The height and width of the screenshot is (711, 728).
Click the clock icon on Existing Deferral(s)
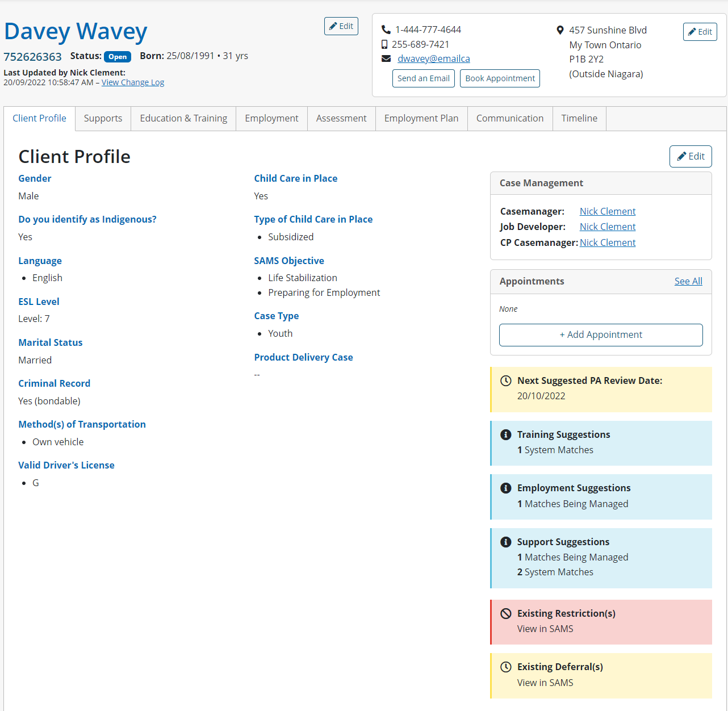(x=505, y=667)
